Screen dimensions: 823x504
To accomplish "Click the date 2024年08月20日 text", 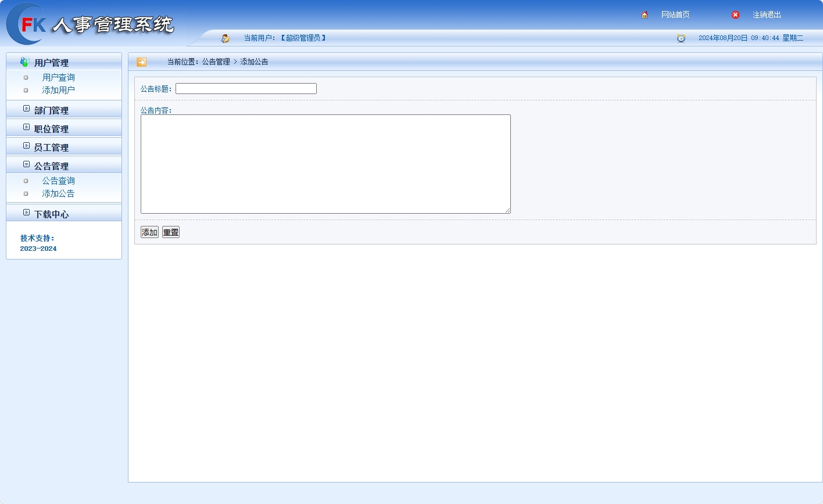I will [x=723, y=38].
